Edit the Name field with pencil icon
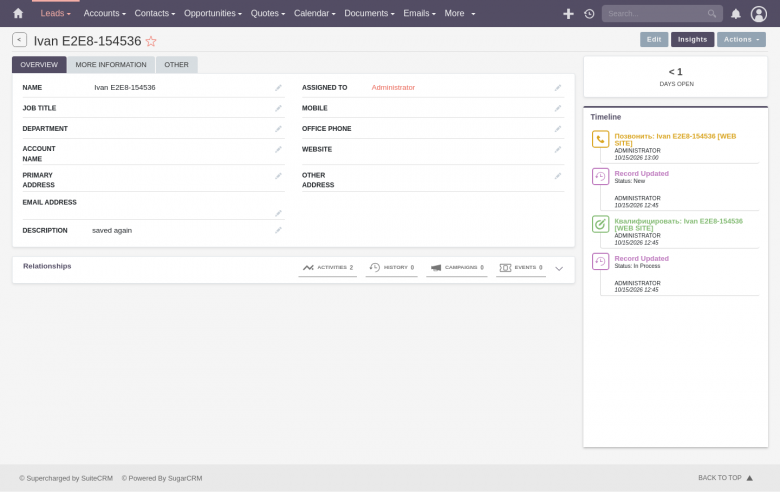 pyautogui.click(x=278, y=88)
